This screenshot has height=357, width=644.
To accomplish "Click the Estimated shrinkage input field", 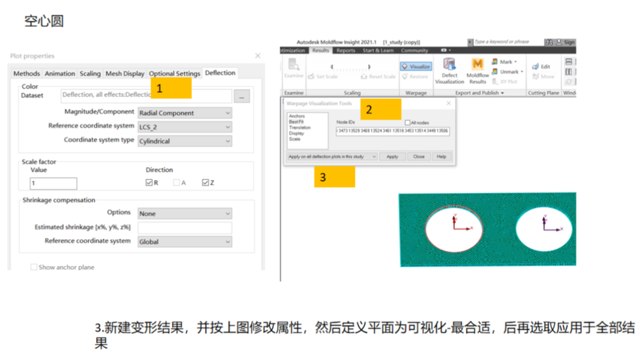I will tap(185, 228).
